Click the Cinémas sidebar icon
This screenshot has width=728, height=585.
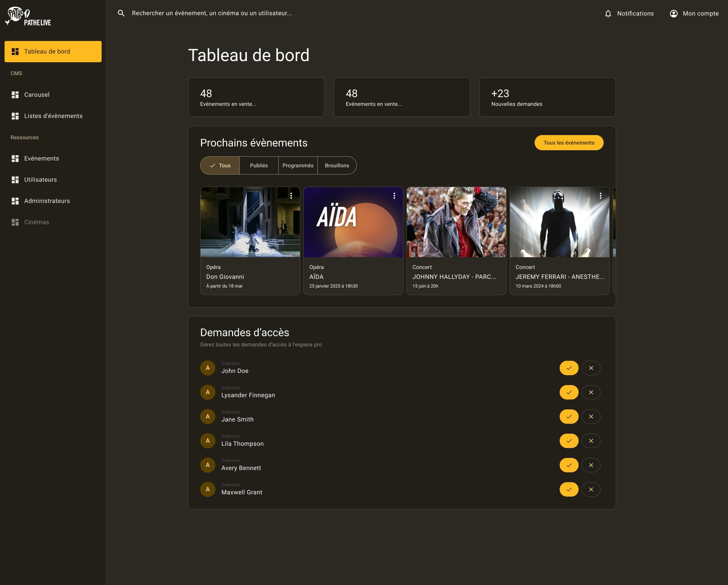tap(14, 222)
